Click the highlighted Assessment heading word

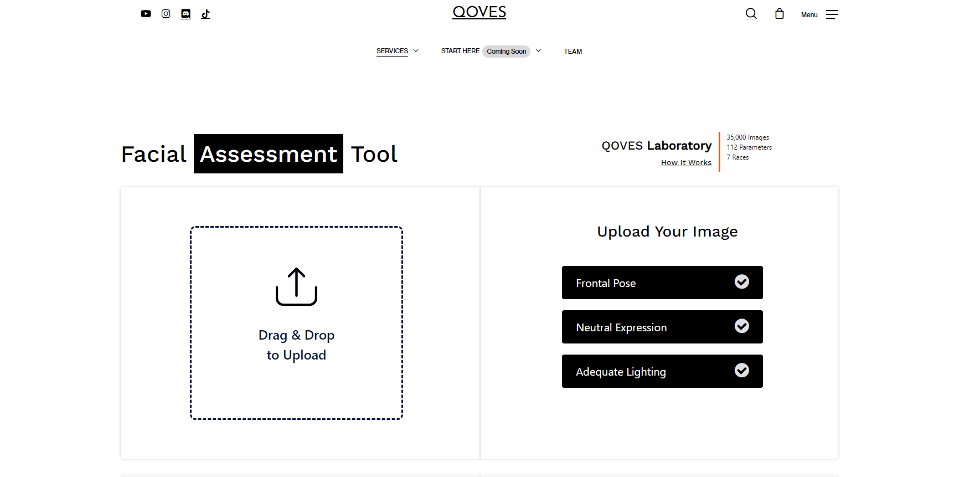tap(269, 154)
